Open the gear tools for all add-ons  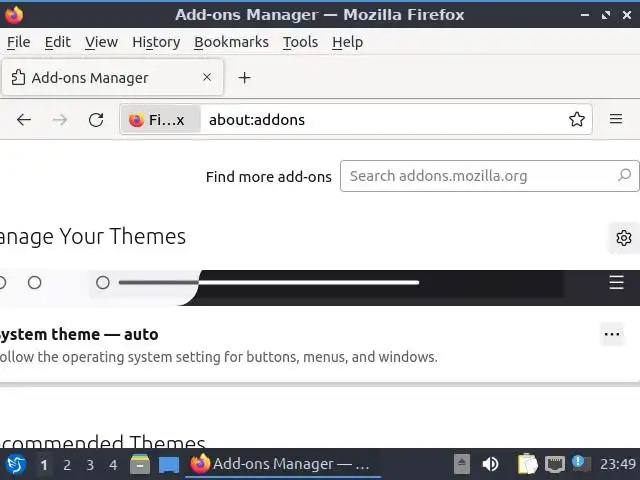pyautogui.click(x=624, y=238)
